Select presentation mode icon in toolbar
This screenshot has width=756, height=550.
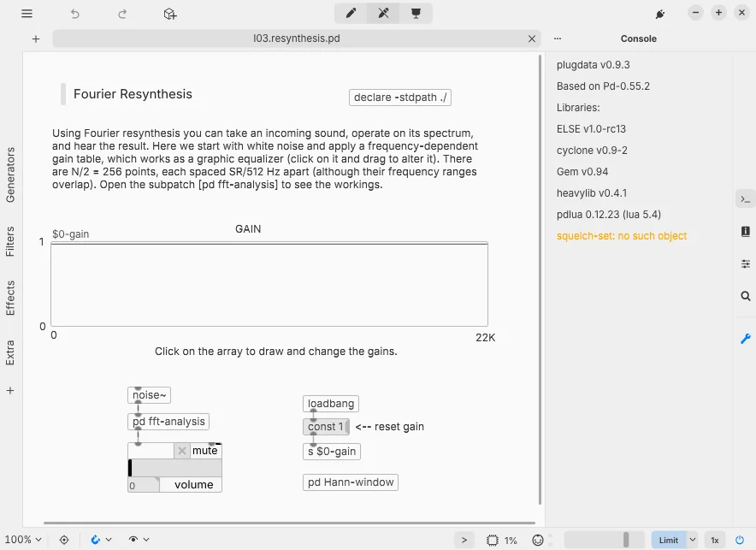point(416,13)
